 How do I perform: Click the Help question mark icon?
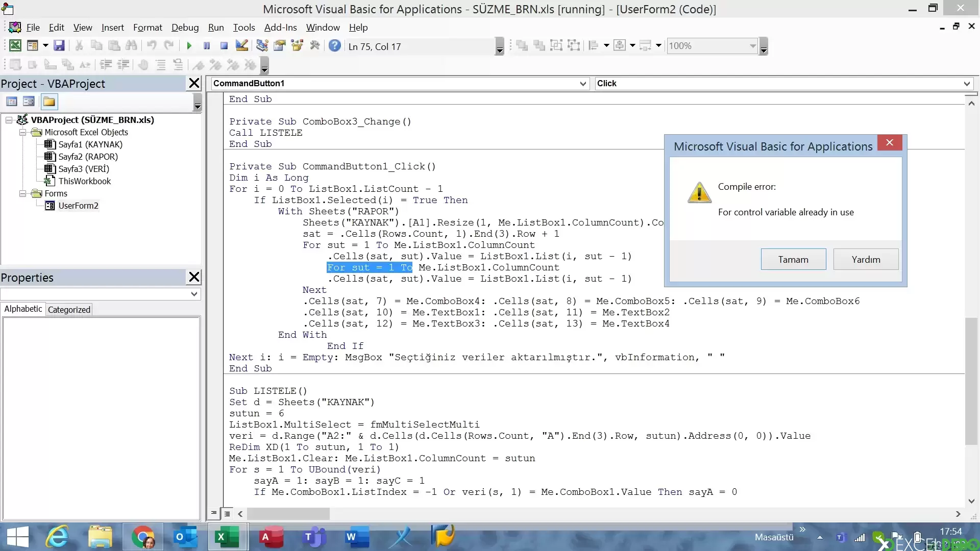pyautogui.click(x=335, y=46)
